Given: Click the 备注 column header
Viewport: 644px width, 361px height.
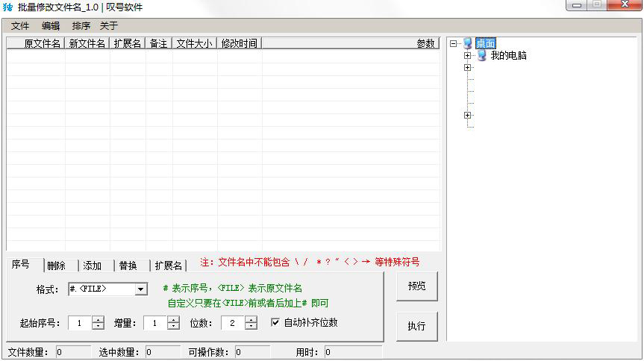Looking at the screenshot, I should point(158,43).
